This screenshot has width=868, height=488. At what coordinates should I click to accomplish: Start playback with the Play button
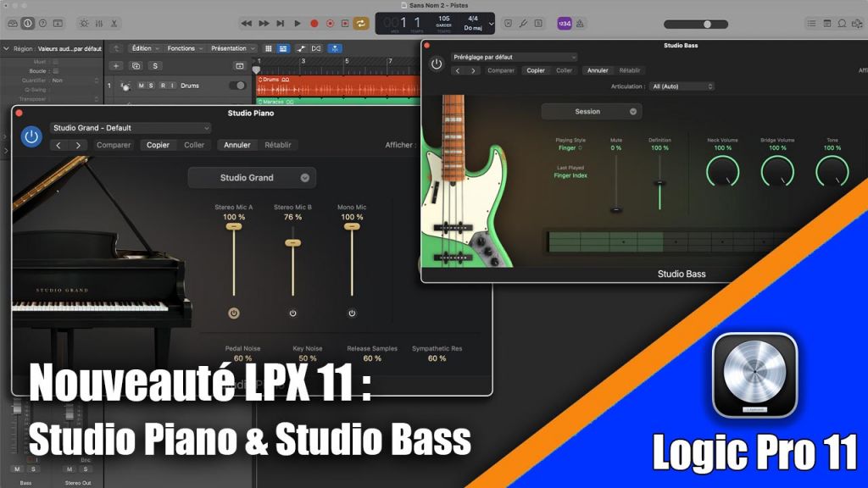tap(298, 23)
